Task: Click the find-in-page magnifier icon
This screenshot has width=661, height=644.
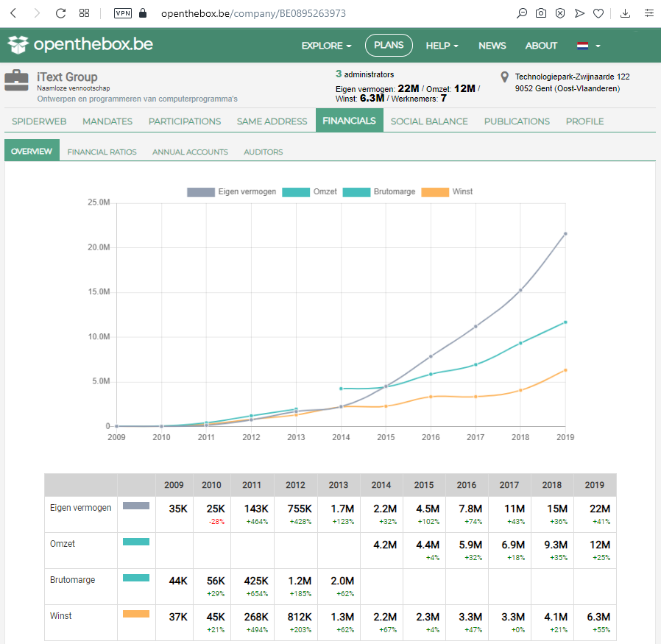Action: [x=522, y=13]
